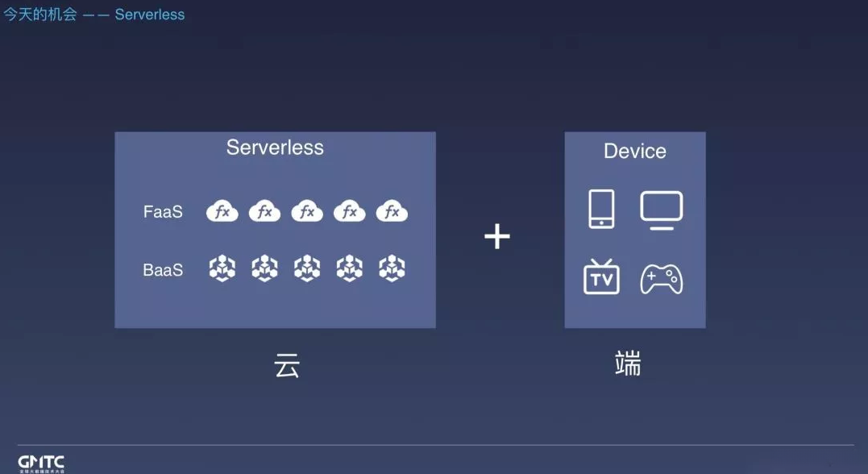Select the third fx cloud icon
868x474 pixels.
coord(307,211)
